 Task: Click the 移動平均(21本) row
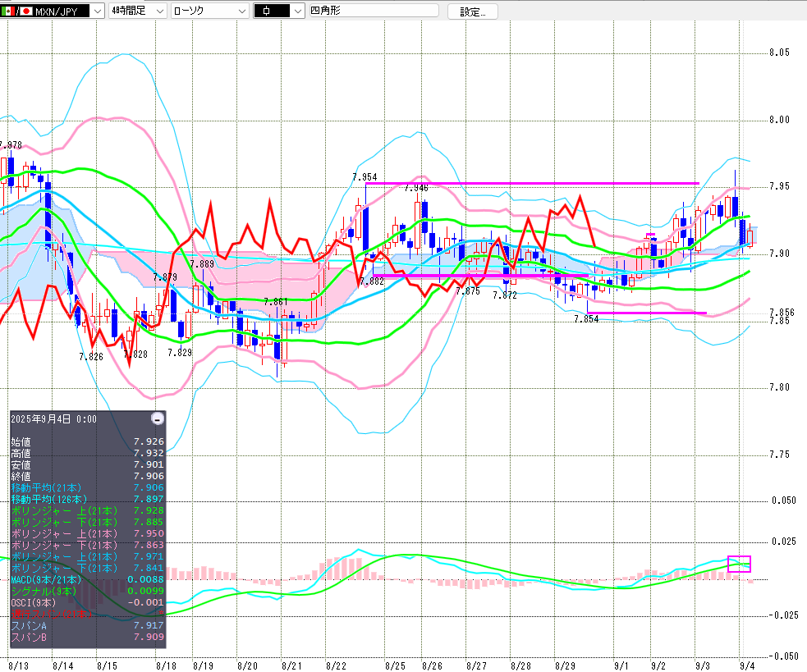tap(88, 487)
